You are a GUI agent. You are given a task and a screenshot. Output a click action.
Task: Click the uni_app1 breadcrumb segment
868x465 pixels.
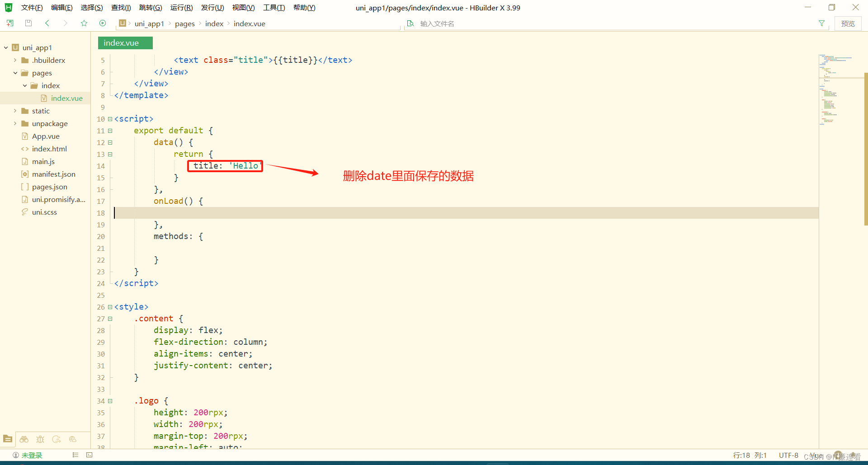pos(149,23)
